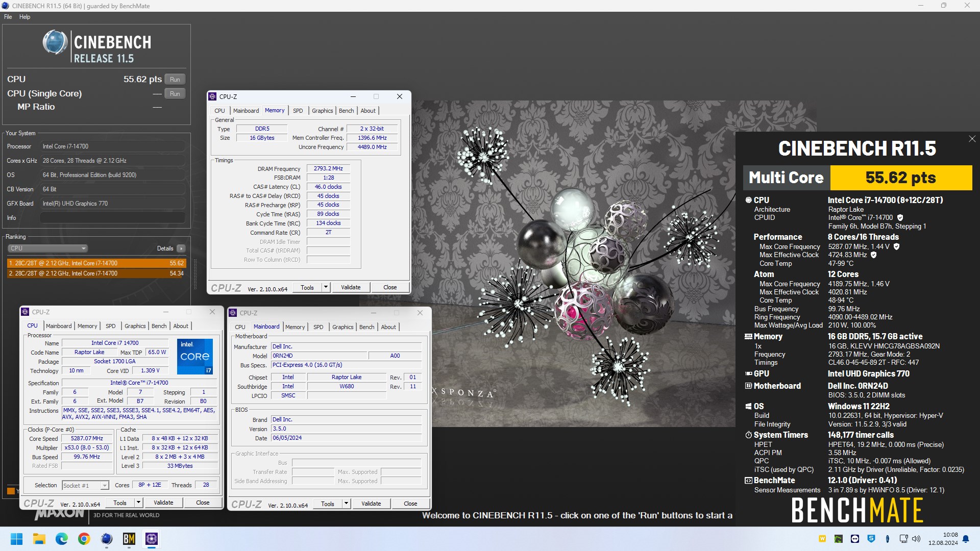
Task: Switch to Cinebench via its taskbar icon
Action: coord(107,539)
